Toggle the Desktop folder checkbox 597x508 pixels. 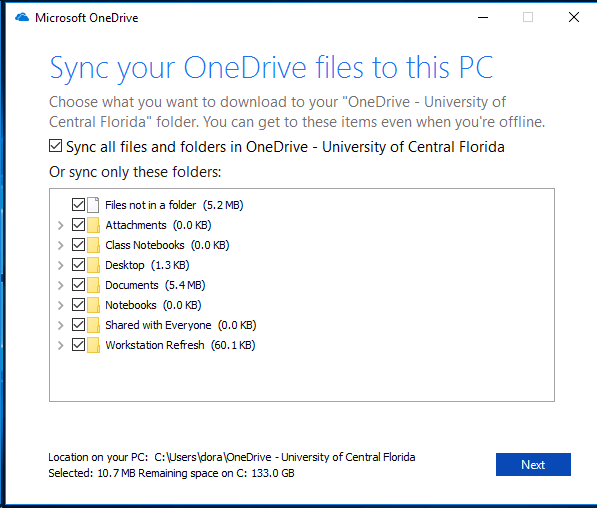pyautogui.click(x=78, y=265)
